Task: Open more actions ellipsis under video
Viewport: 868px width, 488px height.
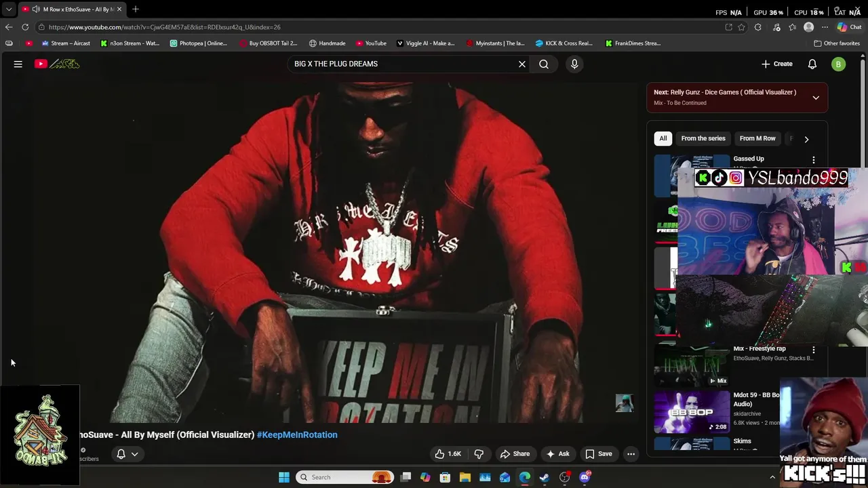Action: [631, 454]
